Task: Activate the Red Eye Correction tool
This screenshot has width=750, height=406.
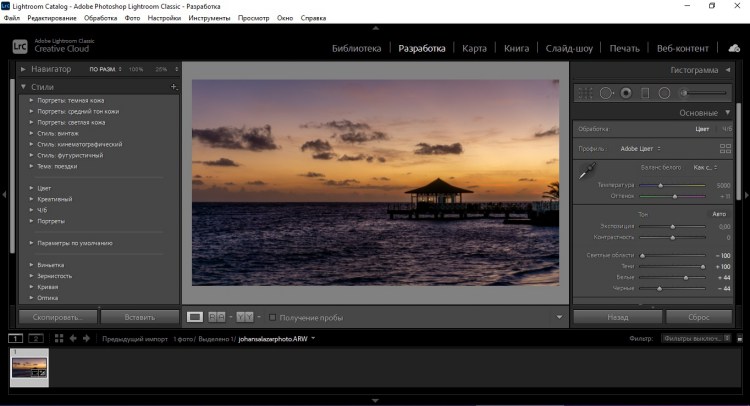Action: (x=626, y=93)
